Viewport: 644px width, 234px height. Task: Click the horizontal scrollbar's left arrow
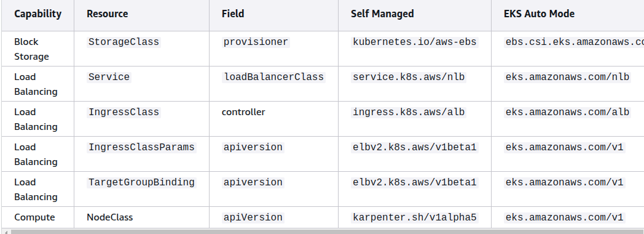point(6,232)
